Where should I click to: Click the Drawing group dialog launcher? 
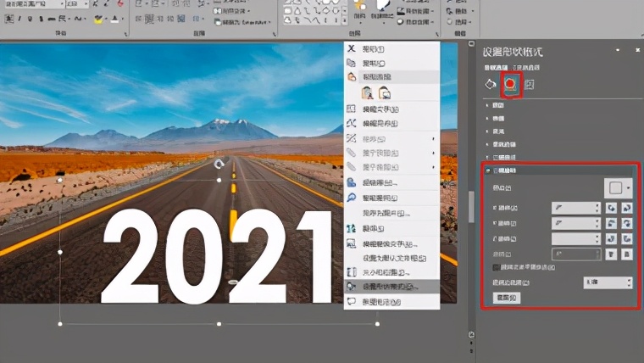[x=437, y=34]
